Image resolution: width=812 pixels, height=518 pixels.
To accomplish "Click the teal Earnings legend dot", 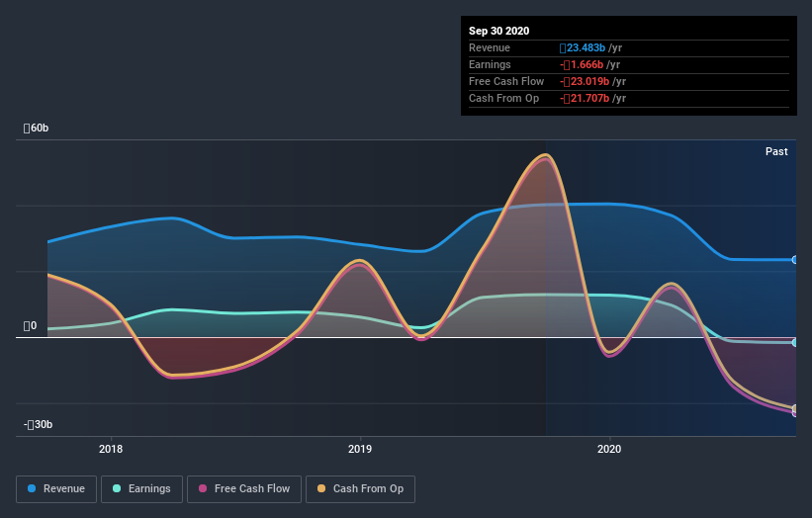I will coord(117,488).
